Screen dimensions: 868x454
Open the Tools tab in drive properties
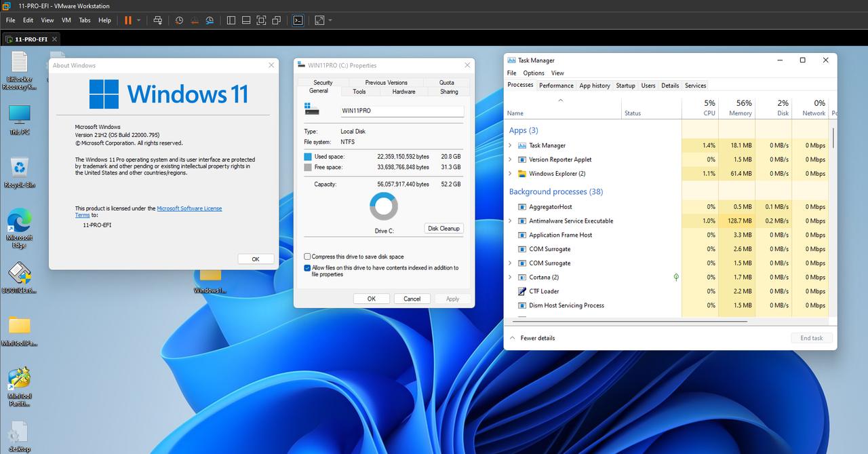[359, 92]
